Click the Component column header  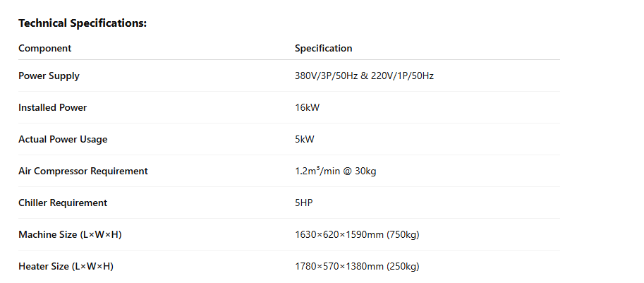pyautogui.click(x=44, y=49)
